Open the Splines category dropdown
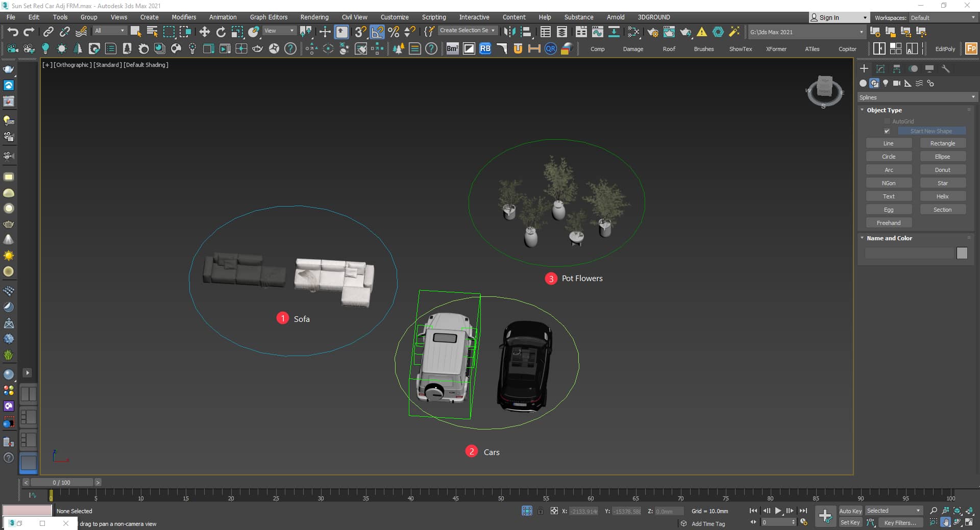 (x=917, y=97)
